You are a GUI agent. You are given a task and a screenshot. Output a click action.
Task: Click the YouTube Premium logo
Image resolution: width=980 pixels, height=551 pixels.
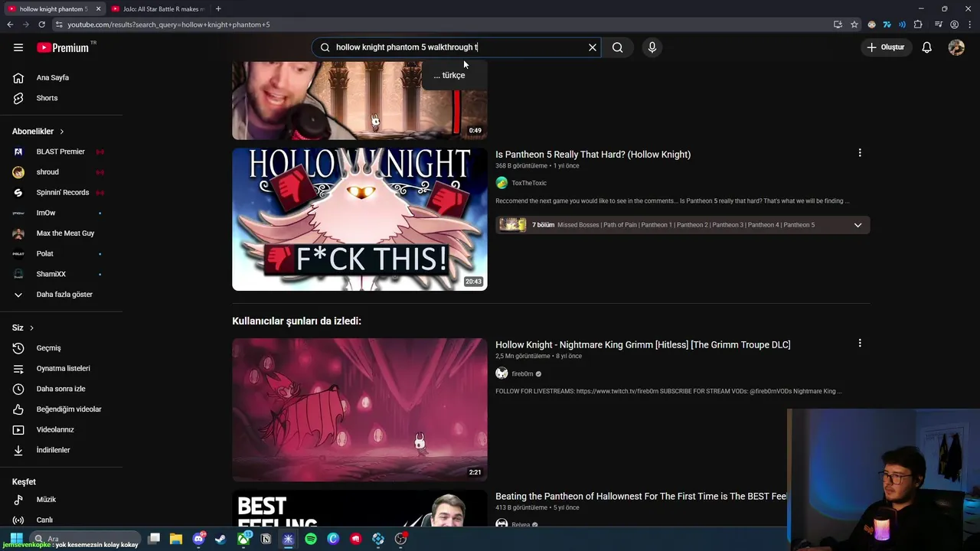click(63, 47)
